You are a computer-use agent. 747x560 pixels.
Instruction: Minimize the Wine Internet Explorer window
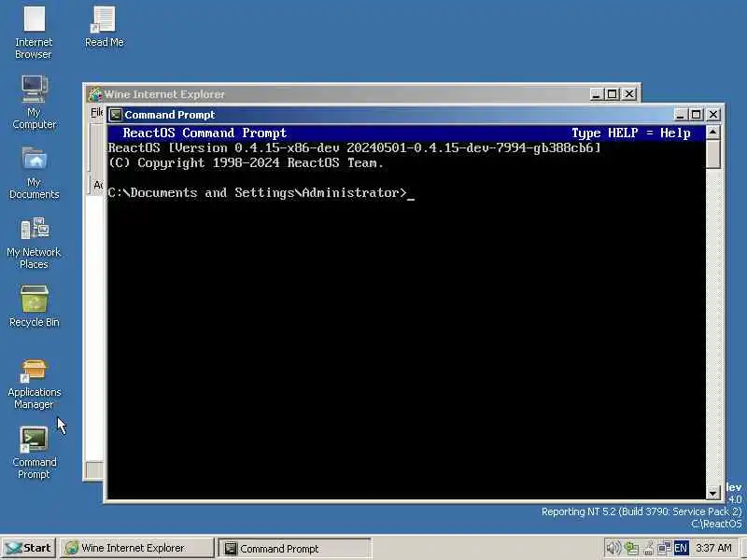click(596, 94)
